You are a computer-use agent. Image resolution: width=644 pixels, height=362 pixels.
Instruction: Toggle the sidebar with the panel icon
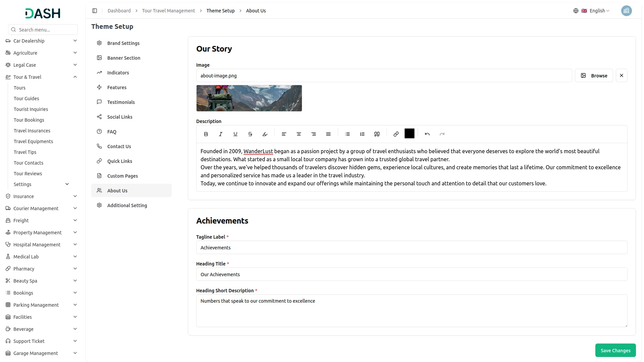click(x=95, y=11)
